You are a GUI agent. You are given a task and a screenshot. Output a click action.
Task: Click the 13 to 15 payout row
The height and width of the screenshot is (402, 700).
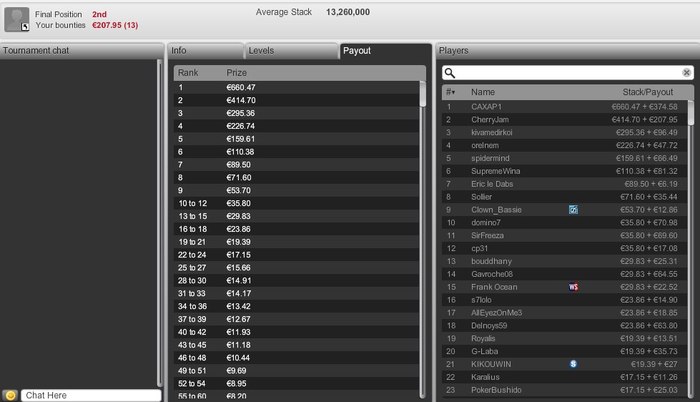pyautogui.click(x=296, y=216)
